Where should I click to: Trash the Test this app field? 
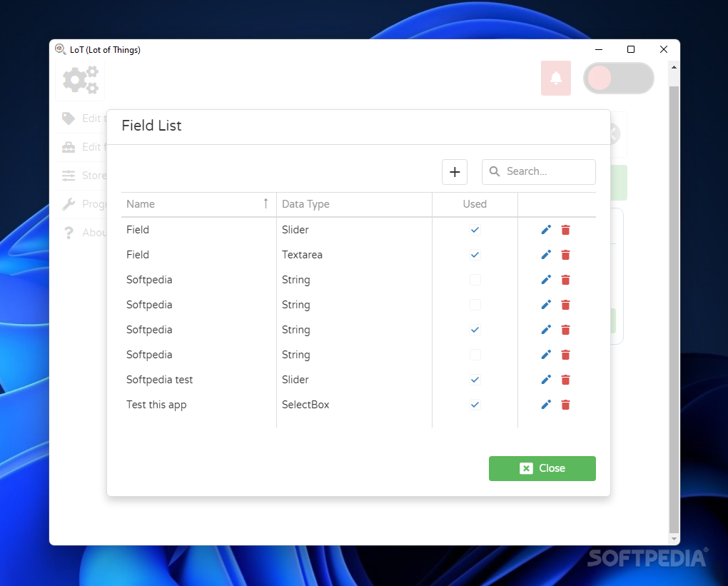pyautogui.click(x=565, y=405)
